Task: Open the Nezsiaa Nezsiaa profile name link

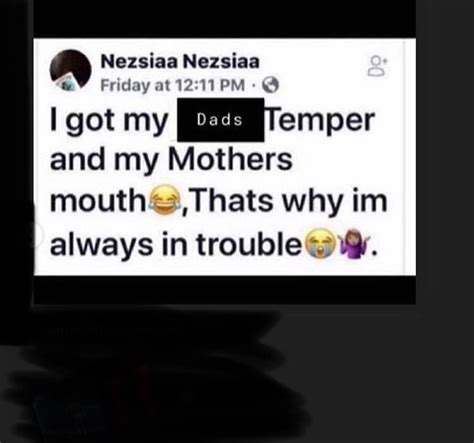Action: coord(180,62)
